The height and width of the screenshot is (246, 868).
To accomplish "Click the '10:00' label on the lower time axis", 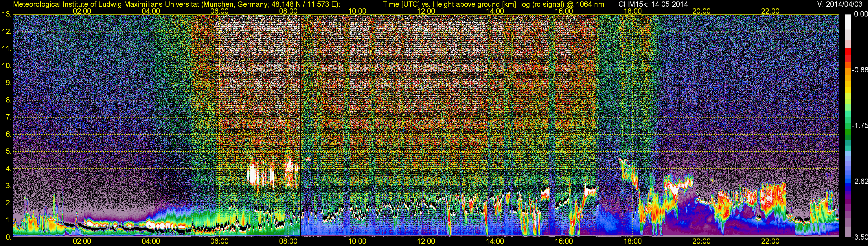I will tap(357, 241).
